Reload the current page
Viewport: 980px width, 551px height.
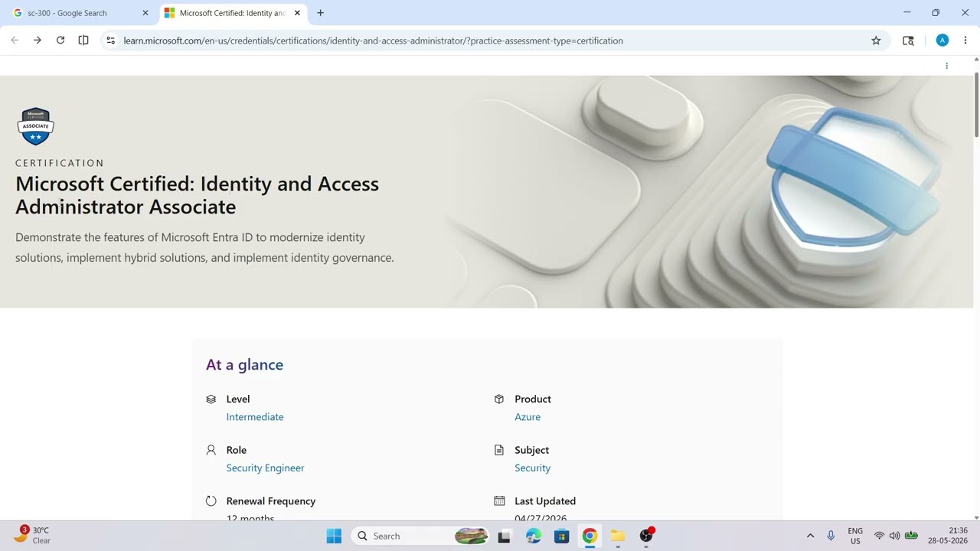[60, 41]
